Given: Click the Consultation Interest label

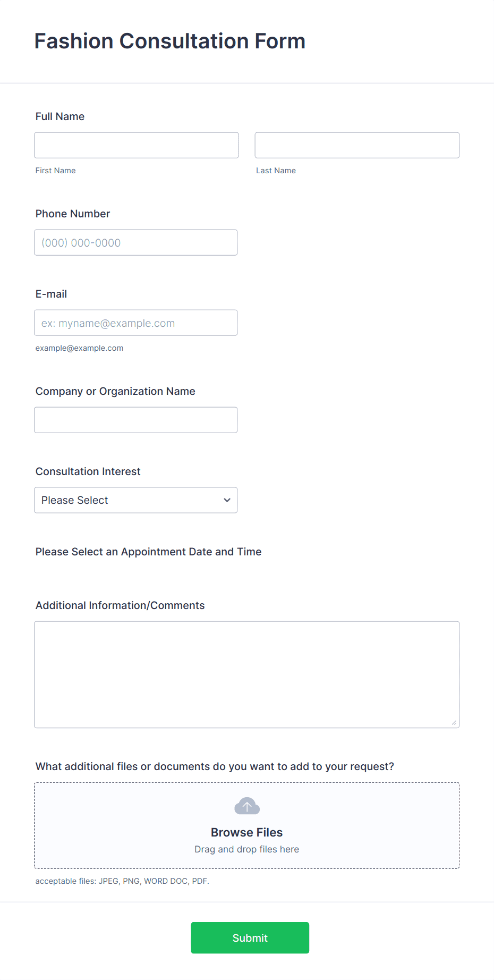Looking at the screenshot, I should (x=88, y=471).
